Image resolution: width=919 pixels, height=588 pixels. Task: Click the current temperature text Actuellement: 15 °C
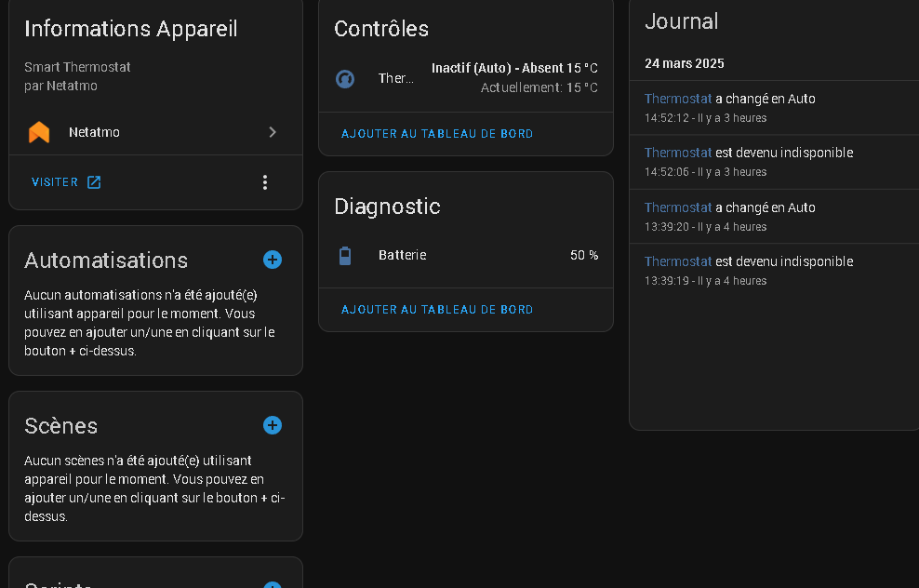pyautogui.click(x=539, y=87)
